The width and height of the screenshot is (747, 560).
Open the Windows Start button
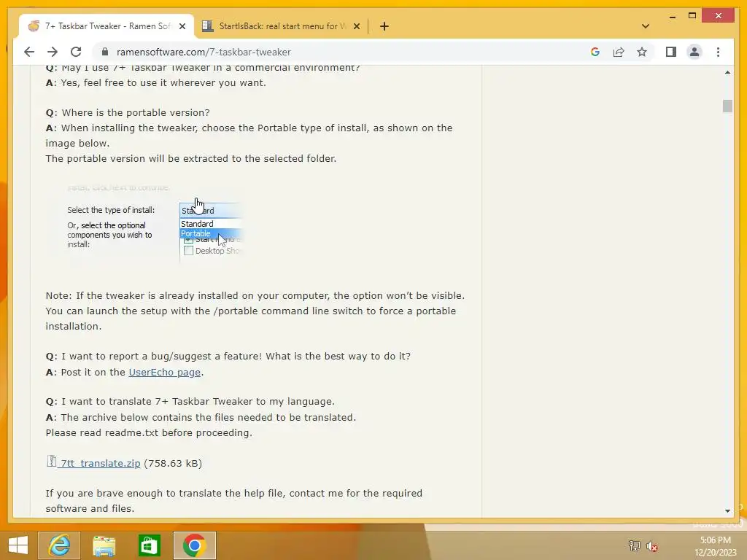(18, 545)
